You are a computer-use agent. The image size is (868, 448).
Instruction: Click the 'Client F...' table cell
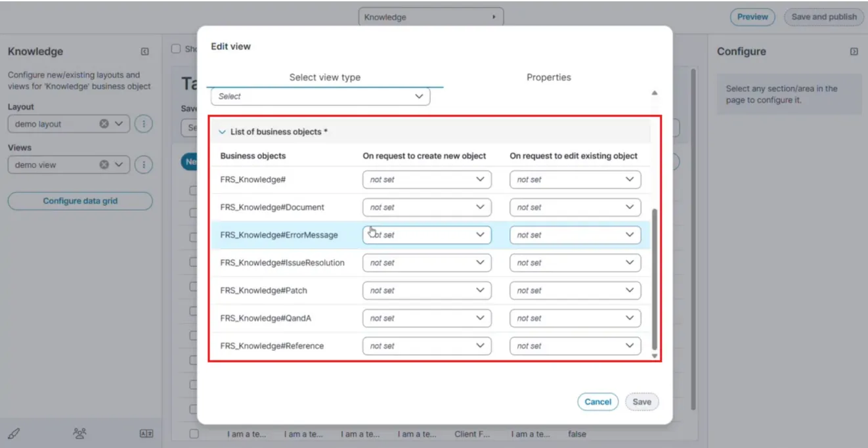473,434
